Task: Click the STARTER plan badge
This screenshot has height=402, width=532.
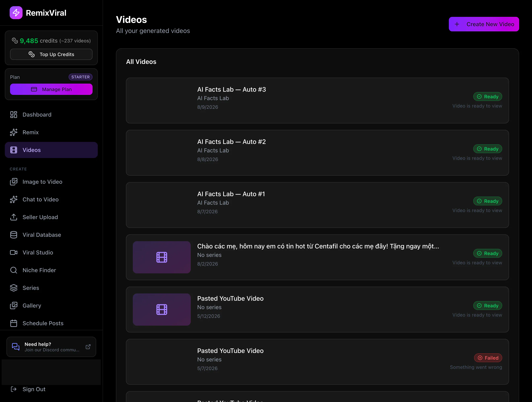Action: tap(80, 77)
